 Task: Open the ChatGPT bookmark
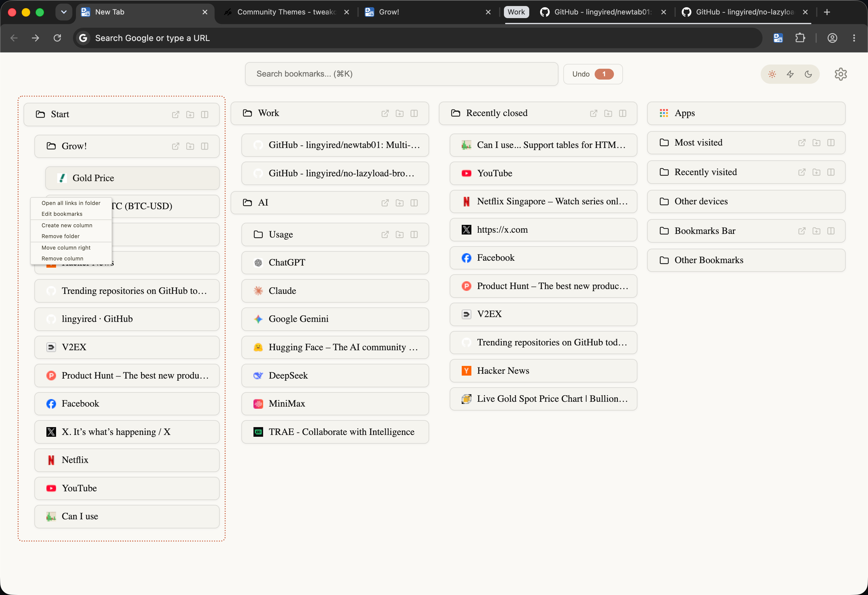[x=335, y=263]
